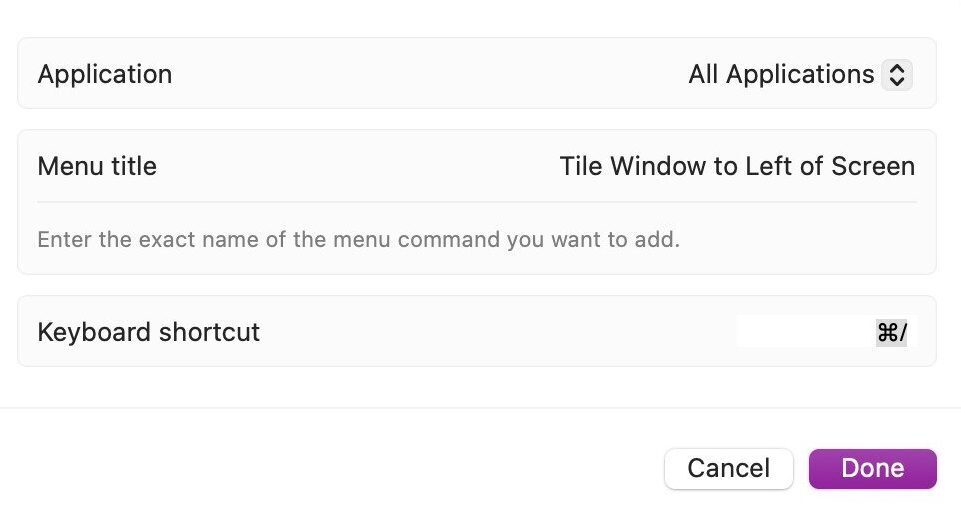Click the Application label
961x517 pixels.
click(x=105, y=75)
